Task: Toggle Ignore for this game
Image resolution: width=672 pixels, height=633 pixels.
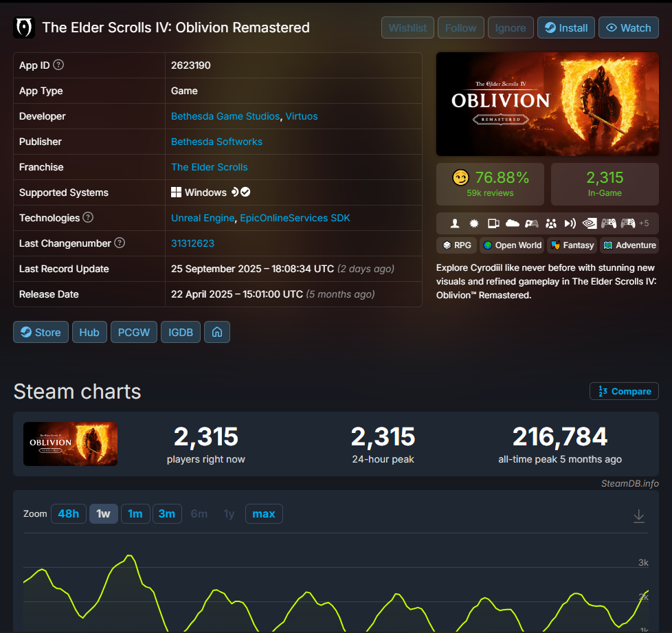Action: pos(511,28)
